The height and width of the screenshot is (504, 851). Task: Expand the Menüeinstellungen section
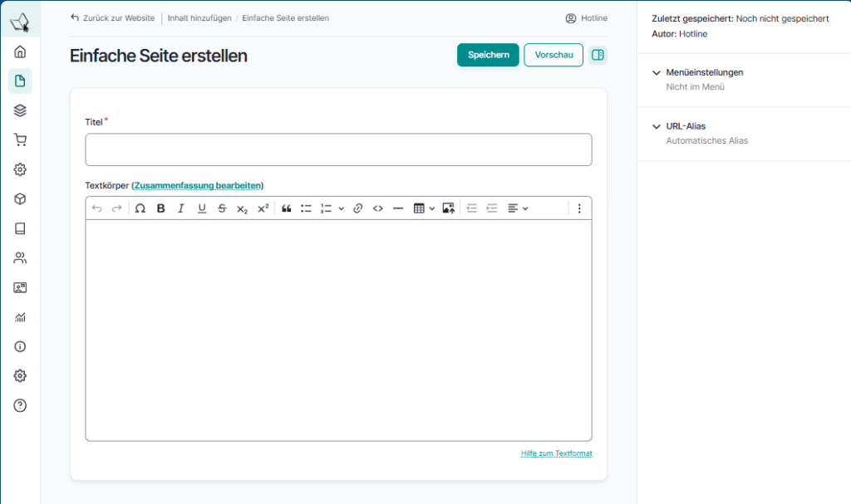[704, 72]
